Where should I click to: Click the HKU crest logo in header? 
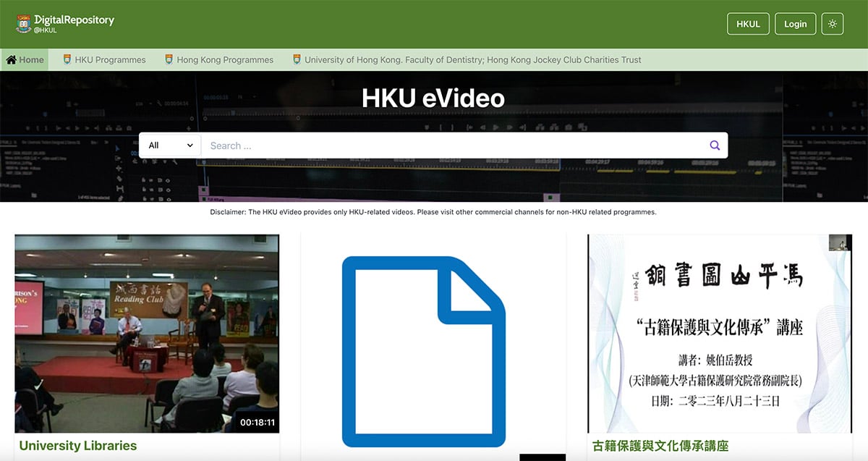pos(24,24)
